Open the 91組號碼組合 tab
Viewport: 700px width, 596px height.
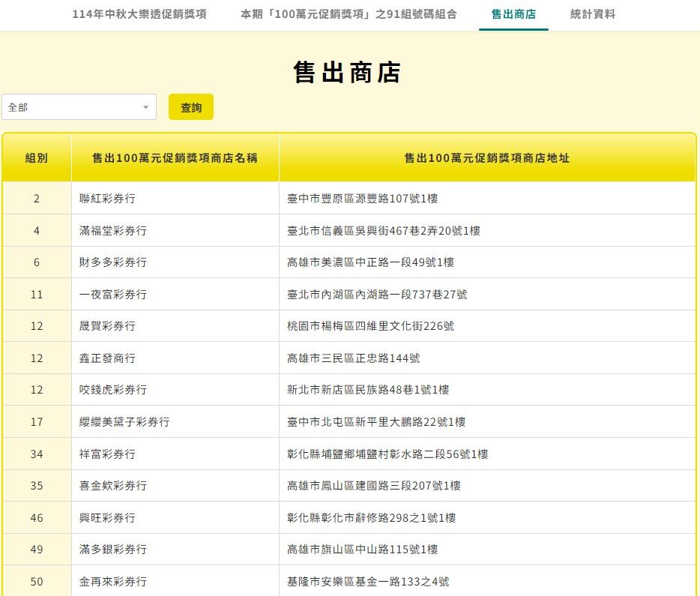[x=349, y=14]
